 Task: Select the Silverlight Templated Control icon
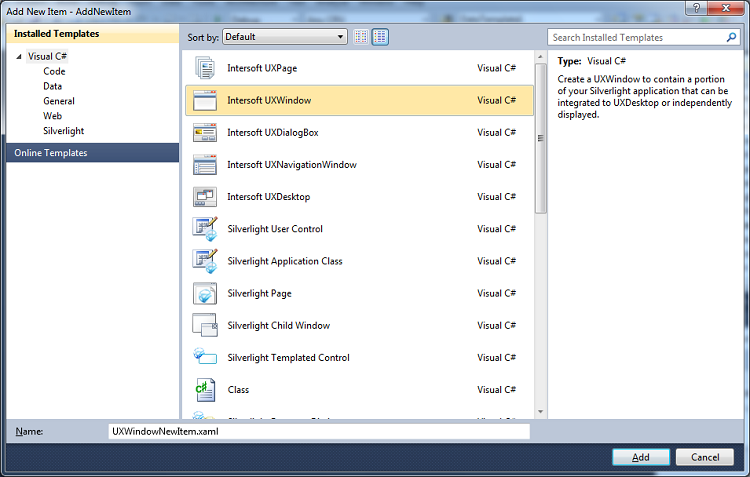(x=205, y=357)
